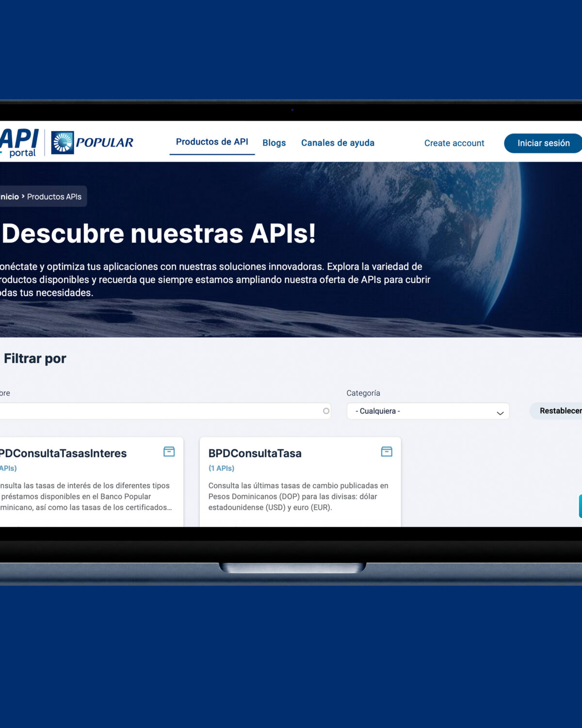Click the circle icon inside name filter

(x=326, y=411)
